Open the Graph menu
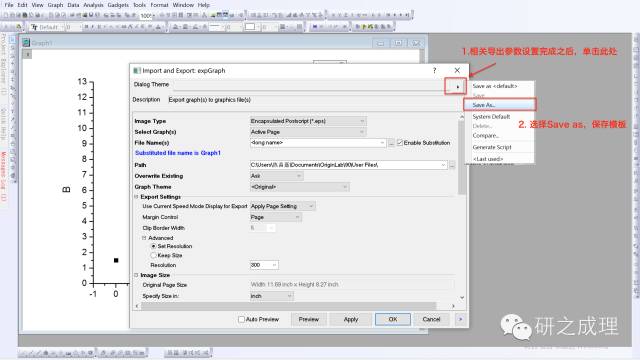The height and width of the screenshot is (360, 640). click(x=56, y=5)
